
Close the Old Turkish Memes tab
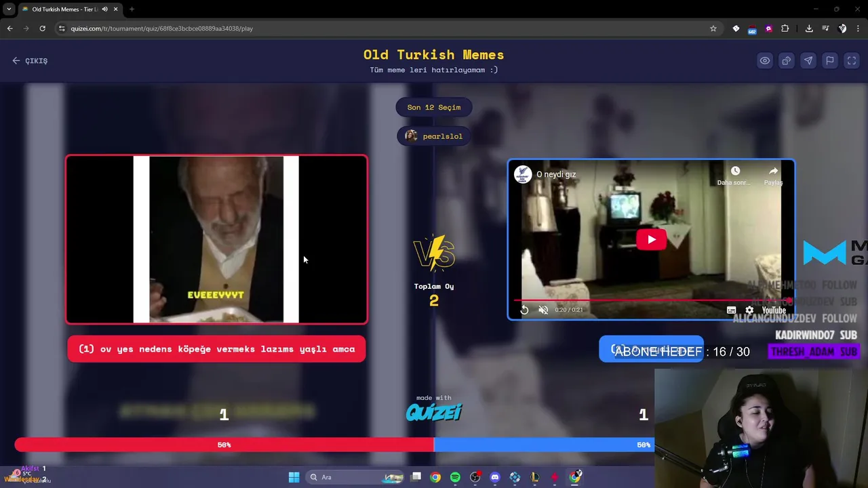coord(115,9)
